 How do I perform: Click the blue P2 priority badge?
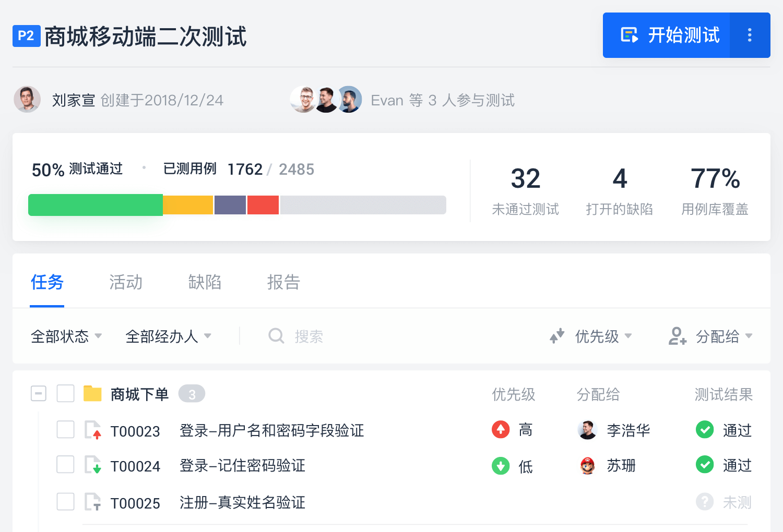[x=27, y=36]
